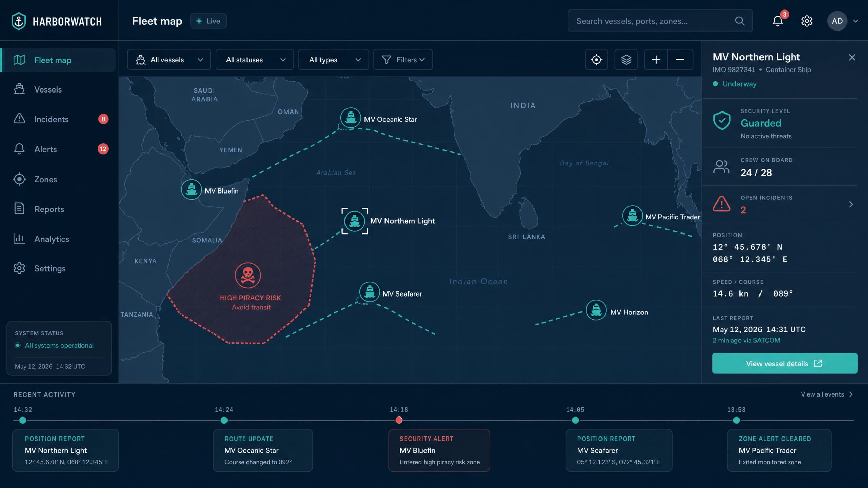The width and height of the screenshot is (868, 488).
Task: Click View all events link
Action: 826,394
